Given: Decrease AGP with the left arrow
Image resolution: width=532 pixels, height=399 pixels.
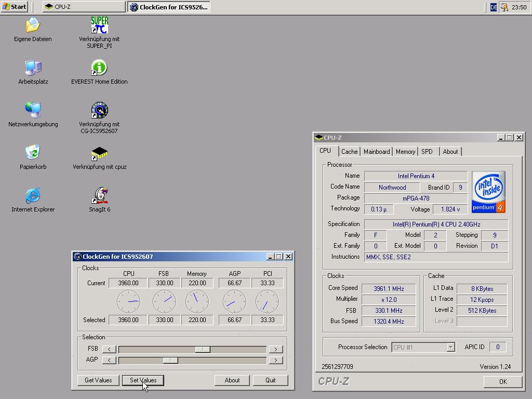Looking at the screenshot, I should (109, 360).
